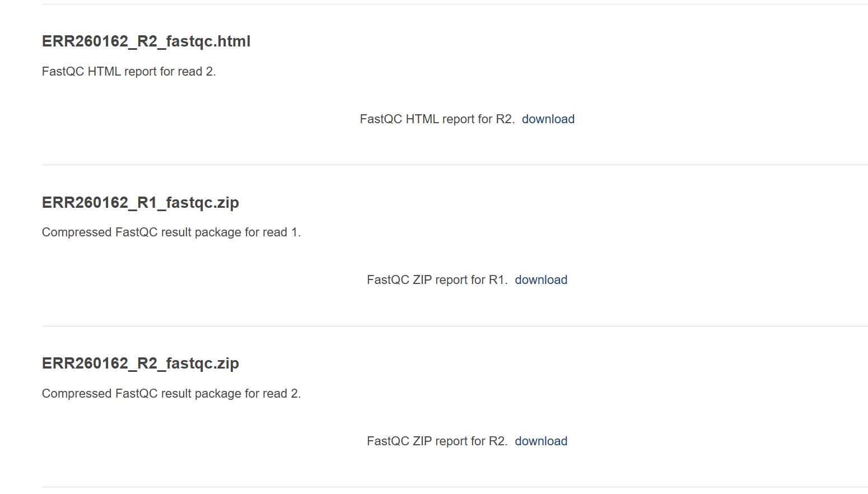Image resolution: width=868 pixels, height=494 pixels.
Task: Click the 'FastQC ZIP report for R1.' caption
Action: pyautogui.click(x=437, y=280)
